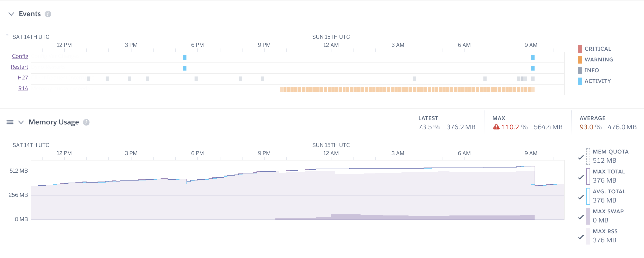Viewport: 644px width, 258px height.
Task: Click the red warning triangle beside 110.2 %
Action: [x=496, y=127]
